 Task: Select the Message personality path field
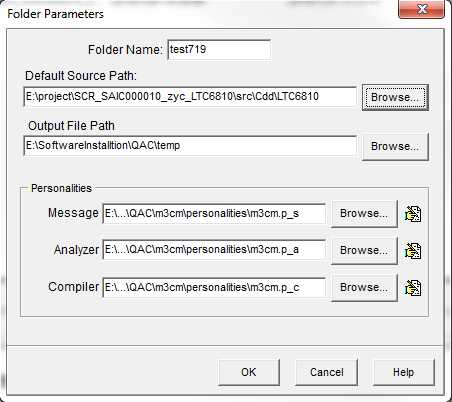coord(214,213)
